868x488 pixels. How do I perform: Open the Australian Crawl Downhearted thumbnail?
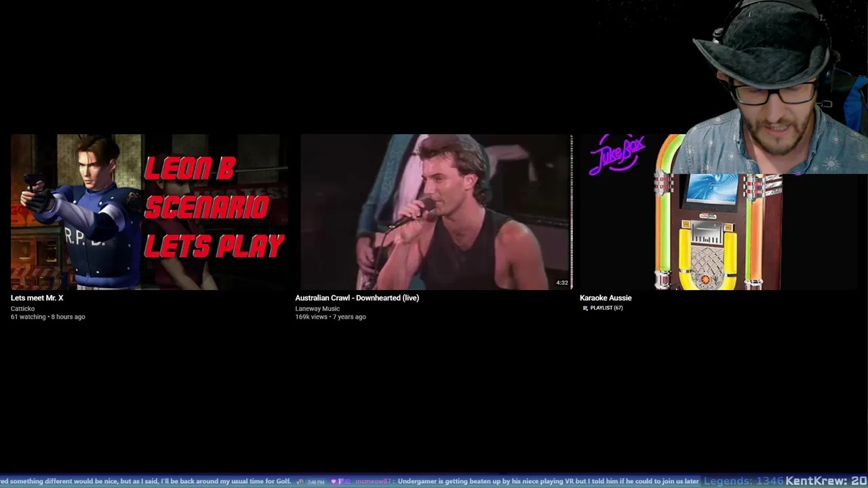[434, 212]
